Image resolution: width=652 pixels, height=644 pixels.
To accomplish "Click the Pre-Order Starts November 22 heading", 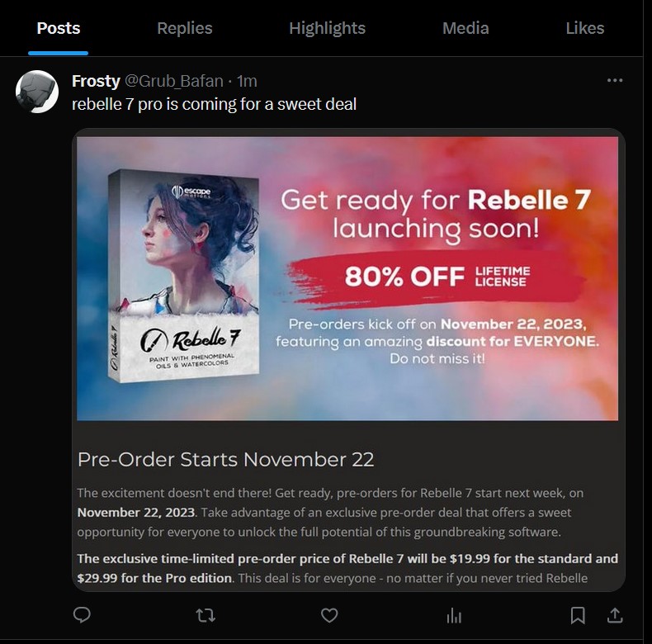I will (x=226, y=460).
